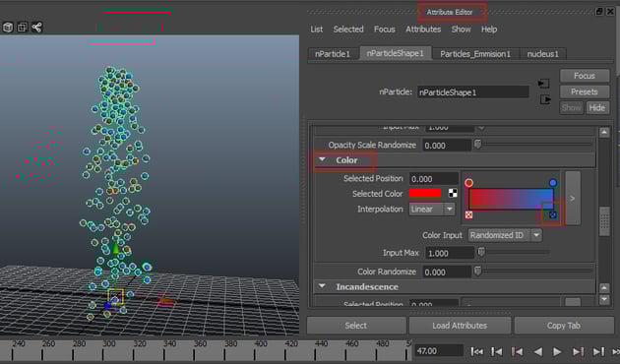Delete the blue ramp entry using its X box
620x364 pixels.
pos(553,214)
